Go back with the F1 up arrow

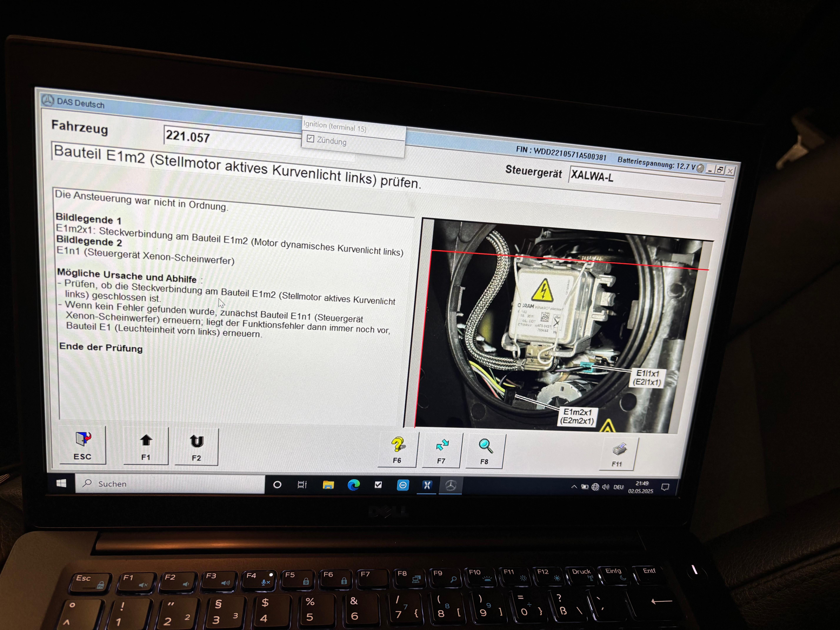[x=146, y=446]
